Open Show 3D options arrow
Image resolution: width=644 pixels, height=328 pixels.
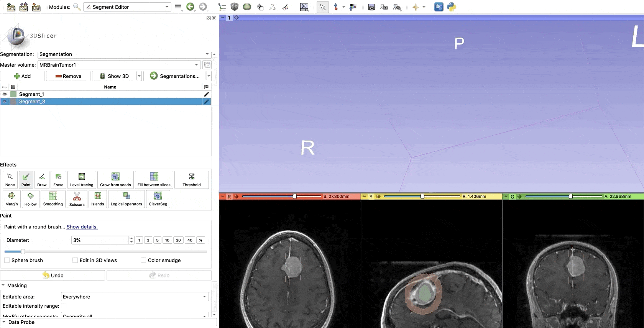(x=139, y=76)
